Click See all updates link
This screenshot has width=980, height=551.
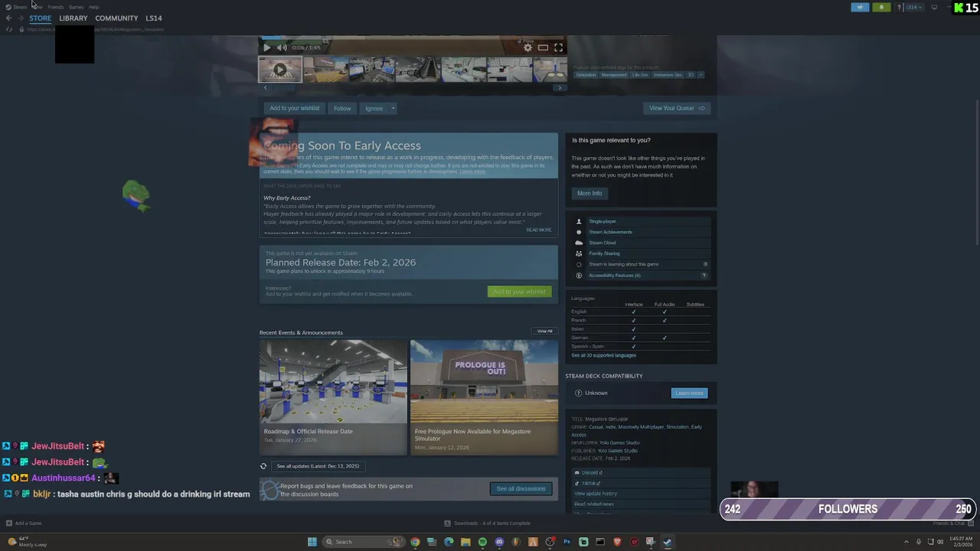[x=318, y=466]
